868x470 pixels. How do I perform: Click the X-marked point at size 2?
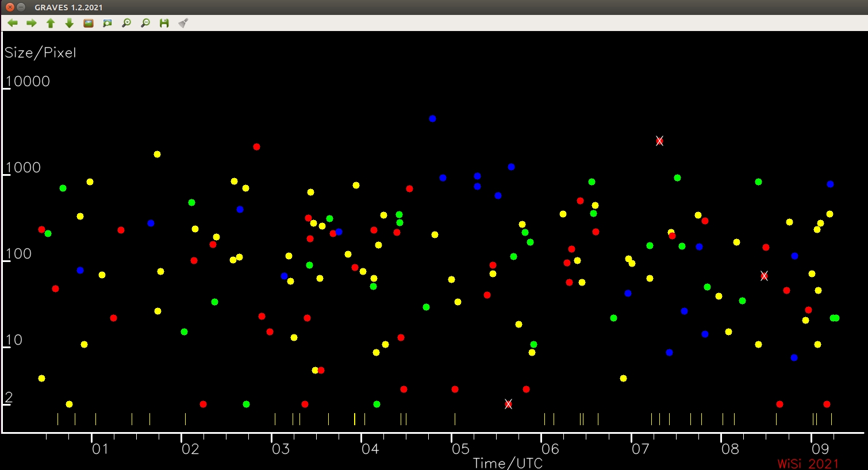pyautogui.click(x=508, y=404)
